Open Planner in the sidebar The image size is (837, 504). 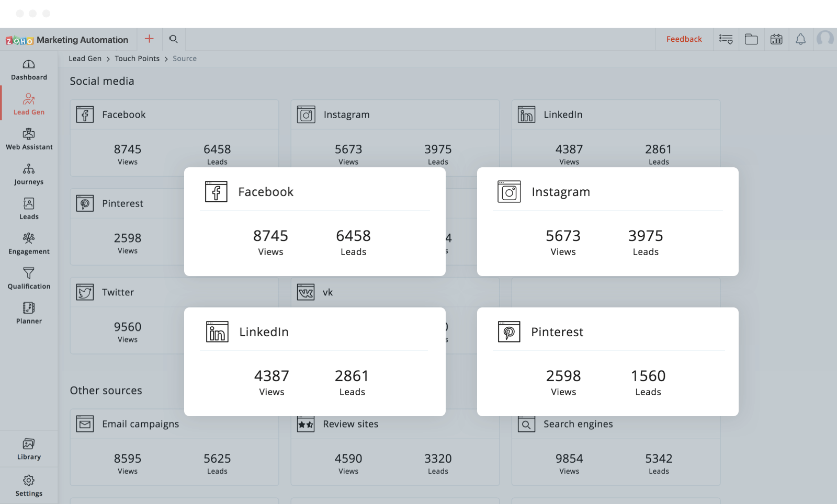29,314
